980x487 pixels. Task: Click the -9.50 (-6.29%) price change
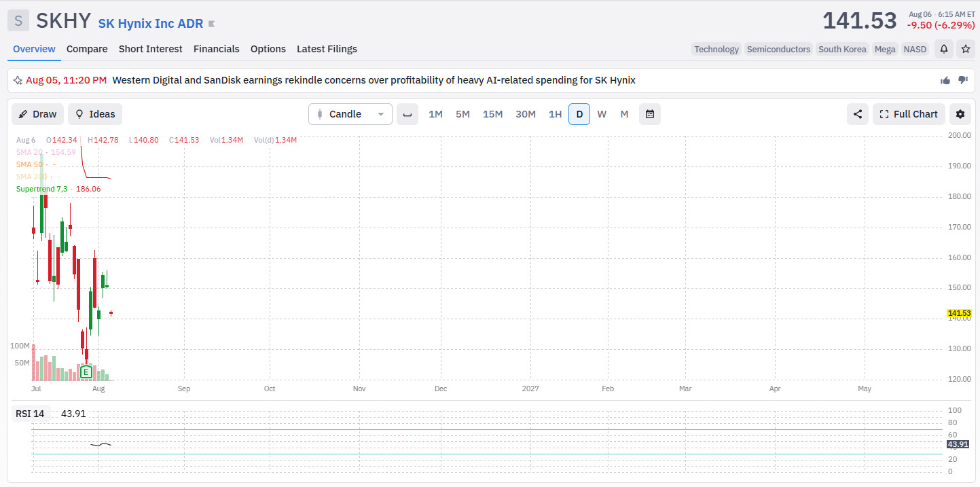coord(941,25)
